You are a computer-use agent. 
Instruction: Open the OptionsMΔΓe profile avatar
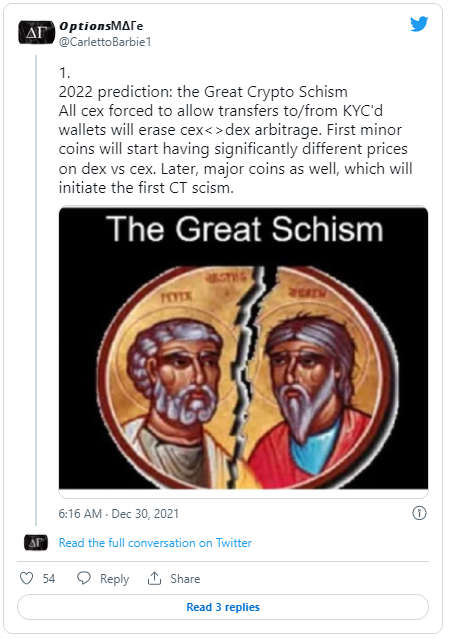(36, 32)
